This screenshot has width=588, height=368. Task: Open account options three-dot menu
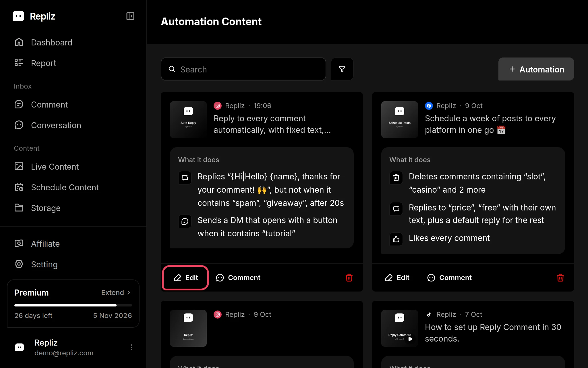click(x=131, y=347)
